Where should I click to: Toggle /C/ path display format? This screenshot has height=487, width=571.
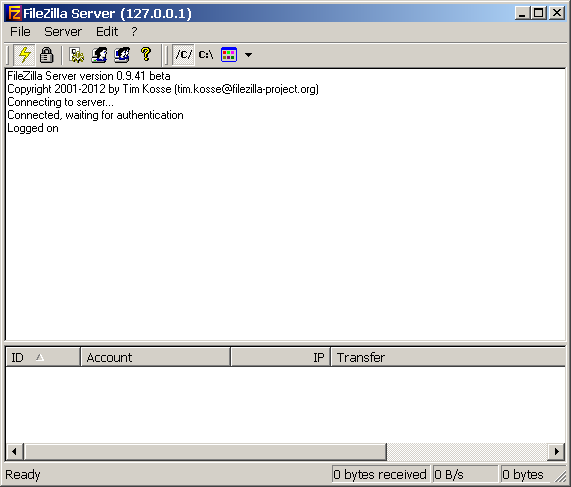point(184,55)
